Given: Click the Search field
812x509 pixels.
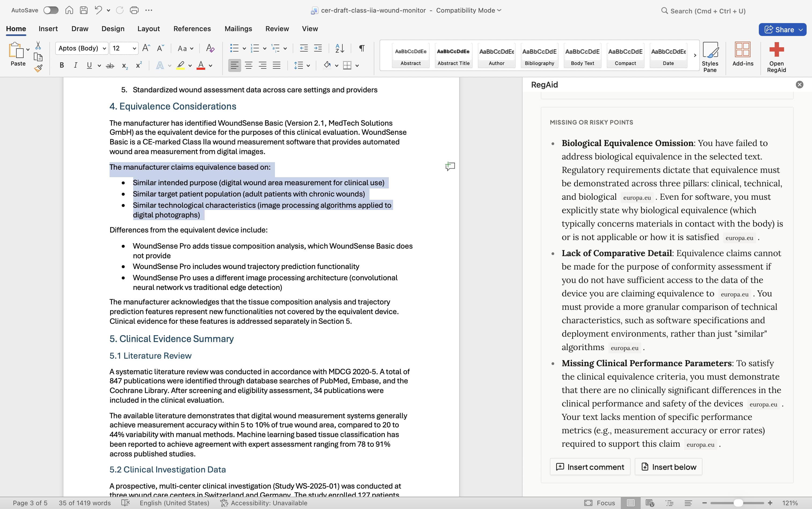Looking at the screenshot, I should (703, 10).
